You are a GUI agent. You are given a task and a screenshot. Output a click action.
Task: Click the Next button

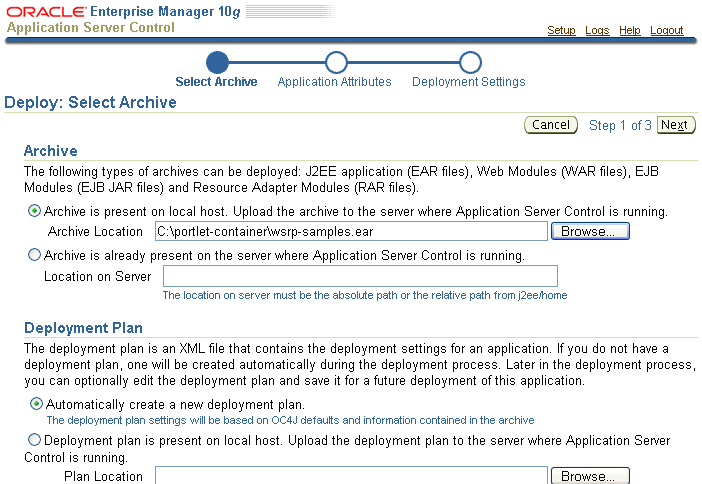coord(676,125)
